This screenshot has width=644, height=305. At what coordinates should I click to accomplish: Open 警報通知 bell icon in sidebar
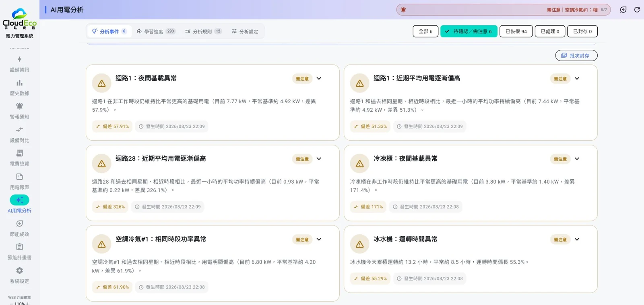coord(19,106)
